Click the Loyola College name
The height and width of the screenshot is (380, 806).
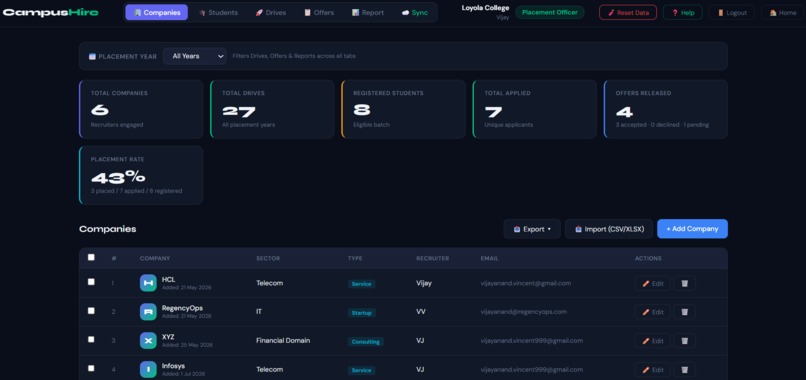(x=485, y=8)
